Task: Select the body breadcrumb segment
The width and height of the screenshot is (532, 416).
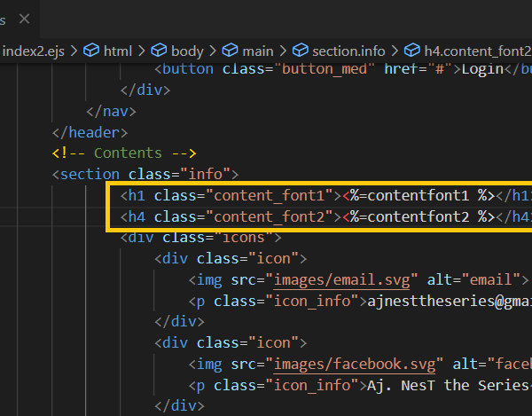Action: point(187,51)
